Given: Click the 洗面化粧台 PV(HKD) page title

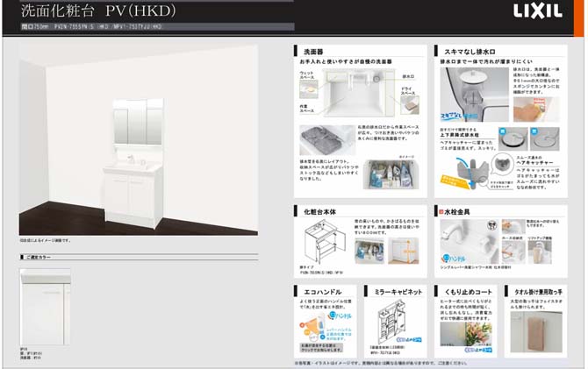Looking at the screenshot, I should [98, 11].
